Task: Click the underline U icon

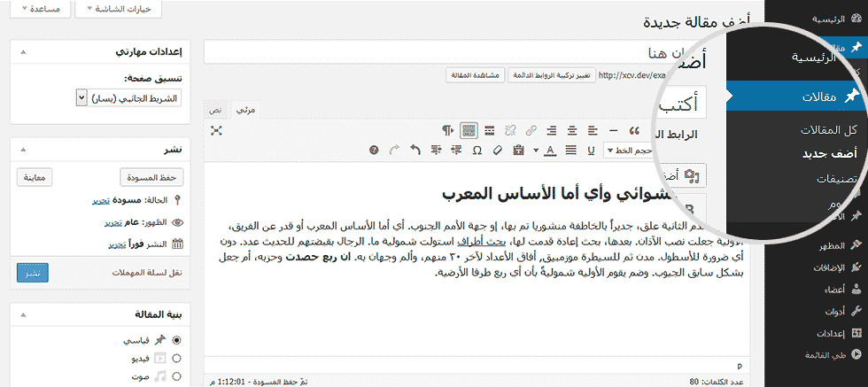Action: point(591,150)
